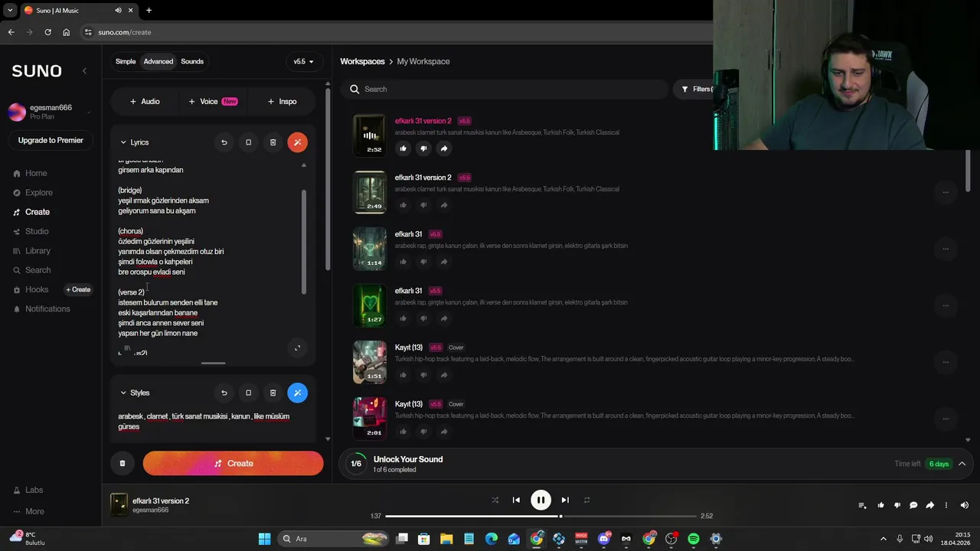Switch to Simple mode tab
Image resolution: width=980 pixels, height=551 pixels.
(x=126, y=61)
